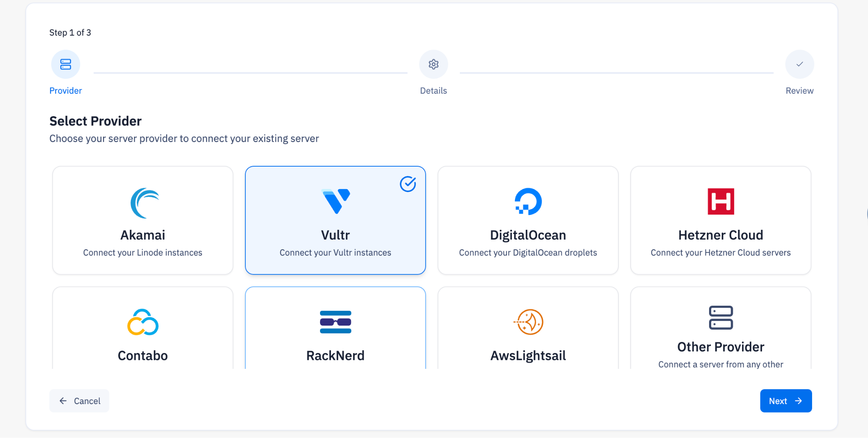This screenshot has height=438, width=868.
Task: Click 'Choose your server provider' description text
Action: click(x=184, y=139)
